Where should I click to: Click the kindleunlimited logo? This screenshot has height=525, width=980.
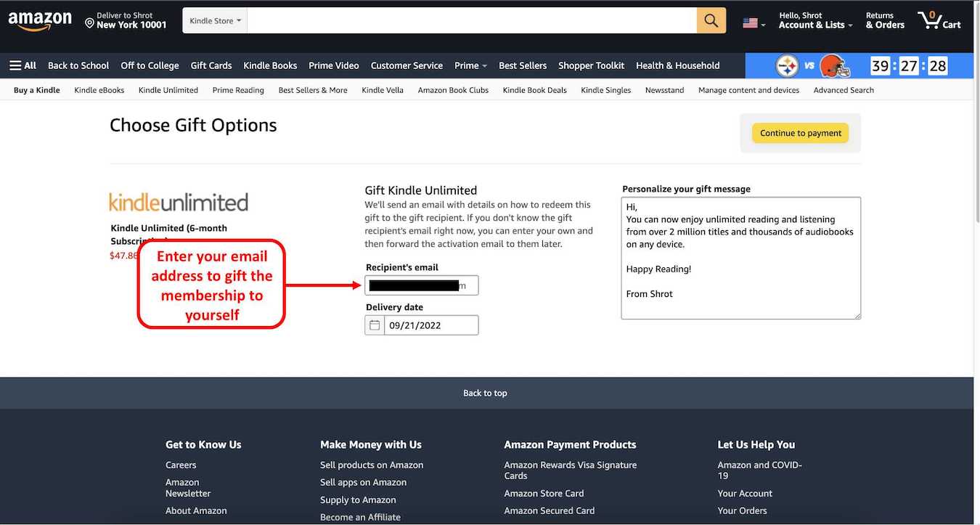point(179,202)
